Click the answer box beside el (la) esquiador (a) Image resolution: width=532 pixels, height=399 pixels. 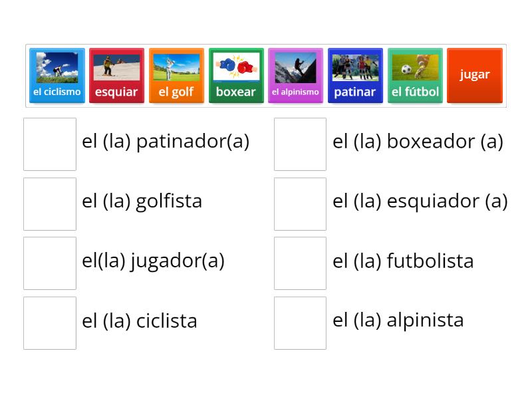pos(300,201)
